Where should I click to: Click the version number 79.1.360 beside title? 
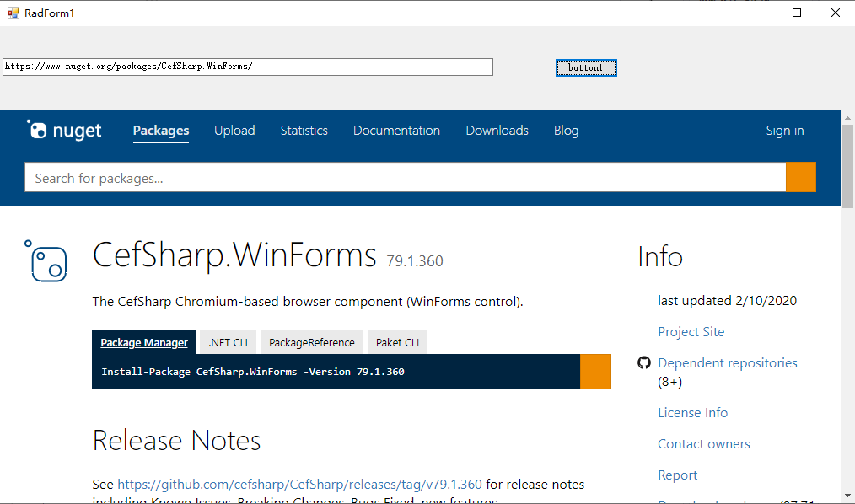click(415, 261)
